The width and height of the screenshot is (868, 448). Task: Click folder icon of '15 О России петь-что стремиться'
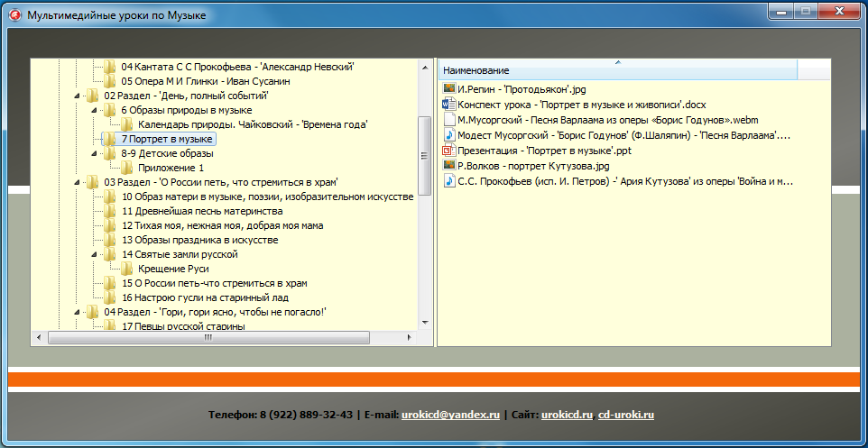[x=109, y=283]
